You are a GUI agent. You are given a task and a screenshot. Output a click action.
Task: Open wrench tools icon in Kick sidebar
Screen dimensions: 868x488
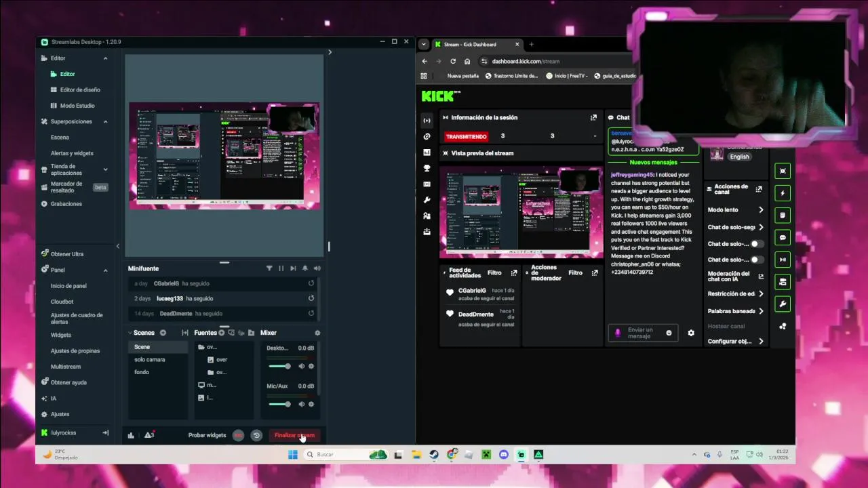point(427,200)
